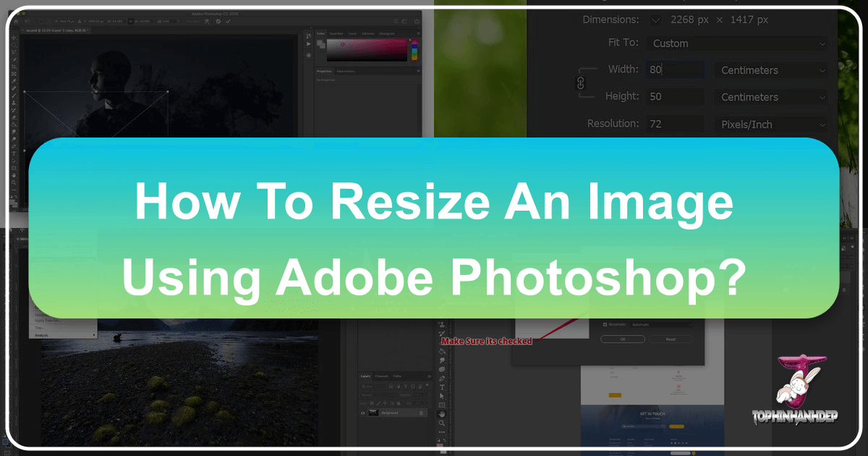
Task: Click the commit transform checkmark icon
Action: (x=229, y=21)
